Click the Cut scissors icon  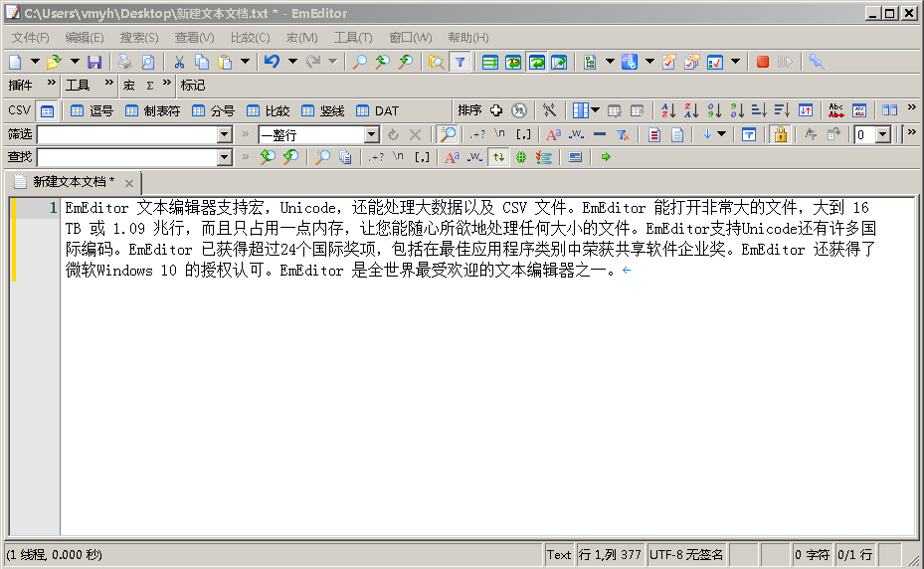pos(179,62)
